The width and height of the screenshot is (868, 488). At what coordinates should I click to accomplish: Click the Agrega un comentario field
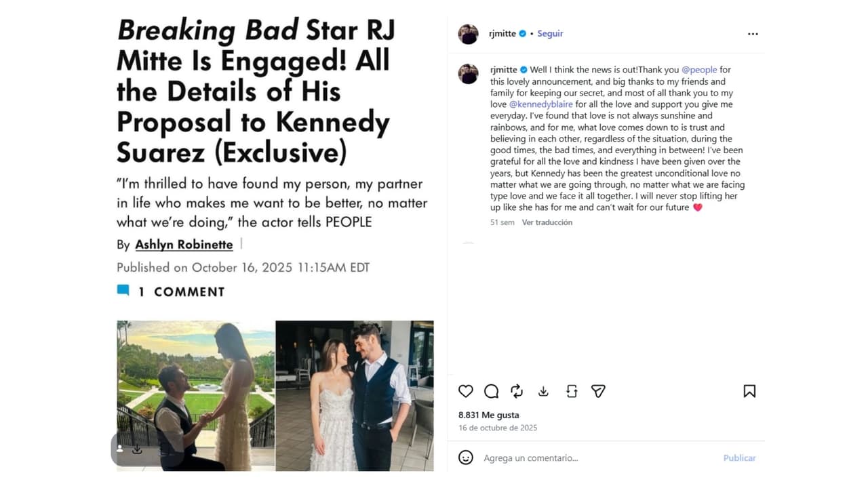coord(597,458)
